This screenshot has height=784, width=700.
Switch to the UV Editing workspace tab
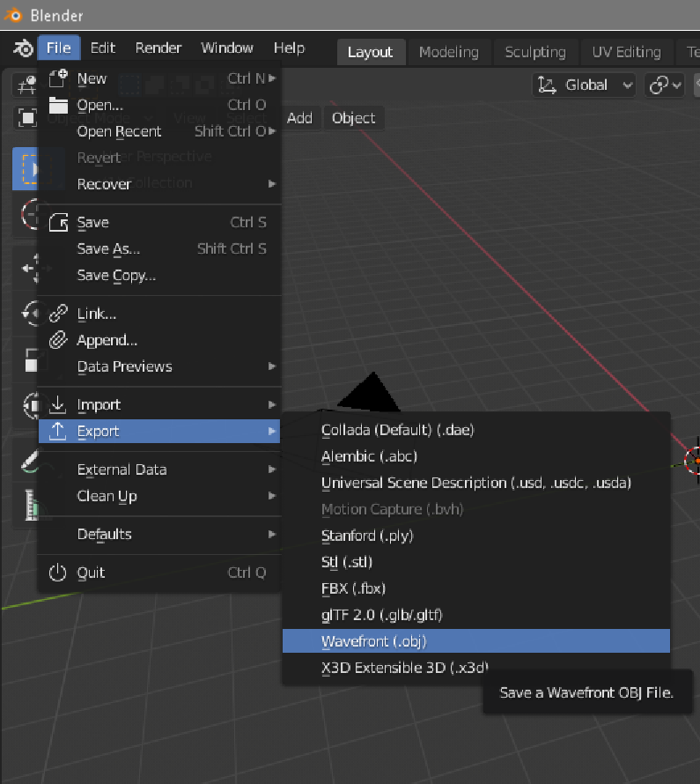coord(626,52)
